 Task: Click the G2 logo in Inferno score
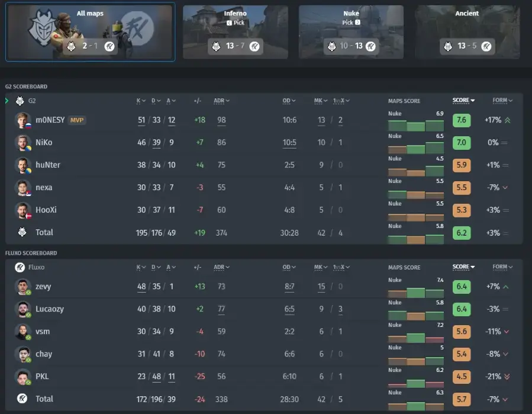coord(216,46)
